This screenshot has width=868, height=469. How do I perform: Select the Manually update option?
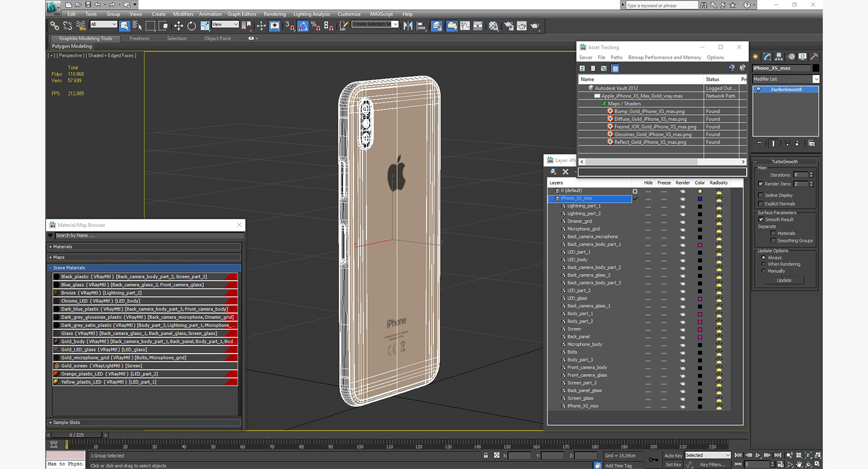pyautogui.click(x=763, y=271)
